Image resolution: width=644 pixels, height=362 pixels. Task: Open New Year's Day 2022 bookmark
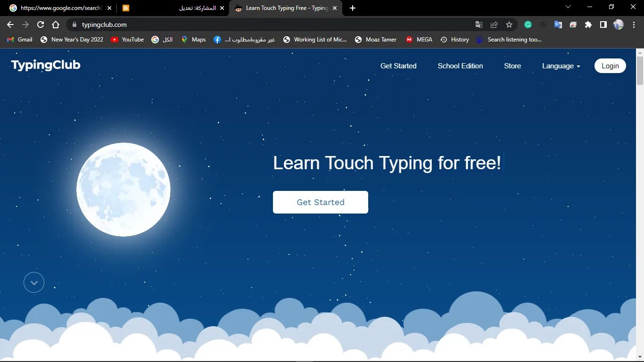coord(72,40)
